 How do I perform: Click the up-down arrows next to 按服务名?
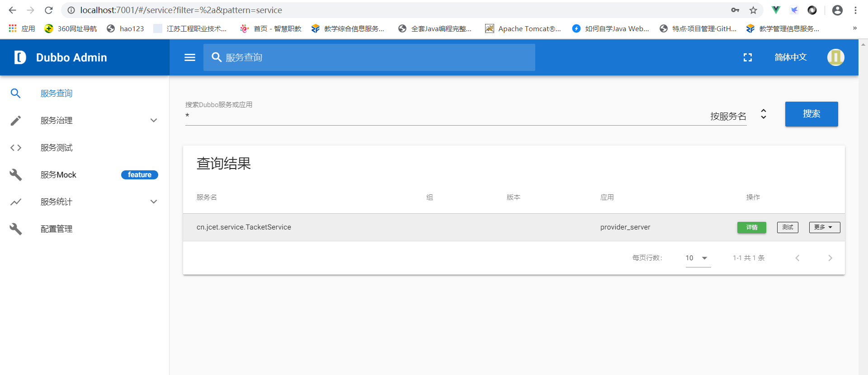pos(764,114)
